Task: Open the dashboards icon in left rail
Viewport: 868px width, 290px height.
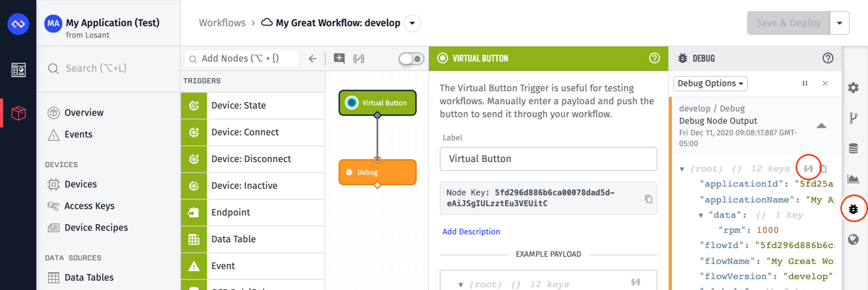Action: [x=18, y=70]
